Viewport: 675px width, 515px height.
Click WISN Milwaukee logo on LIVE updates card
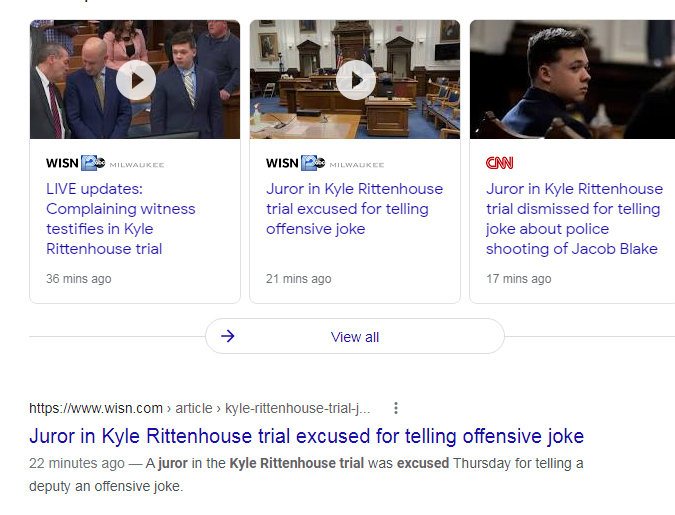tap(105, 163)
